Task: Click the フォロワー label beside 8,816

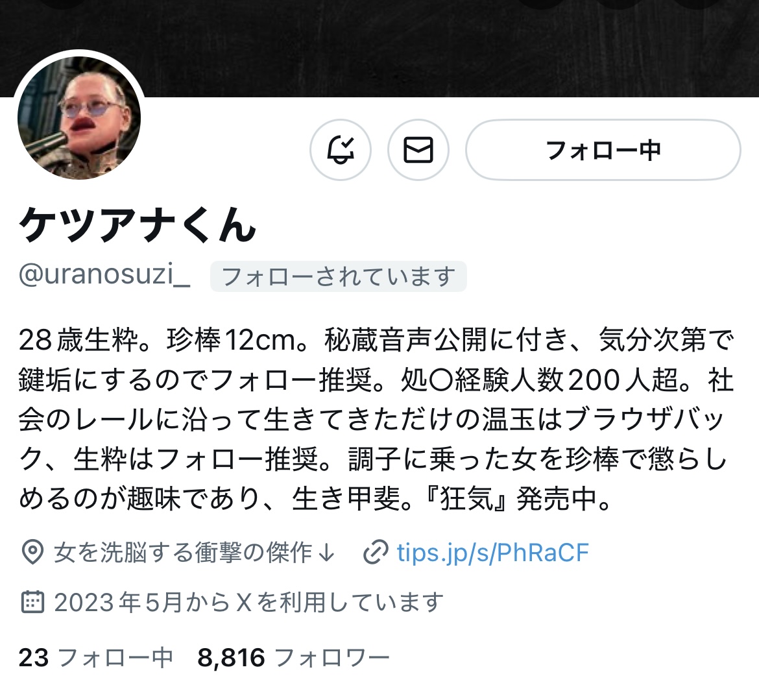Action: (331, 657)
